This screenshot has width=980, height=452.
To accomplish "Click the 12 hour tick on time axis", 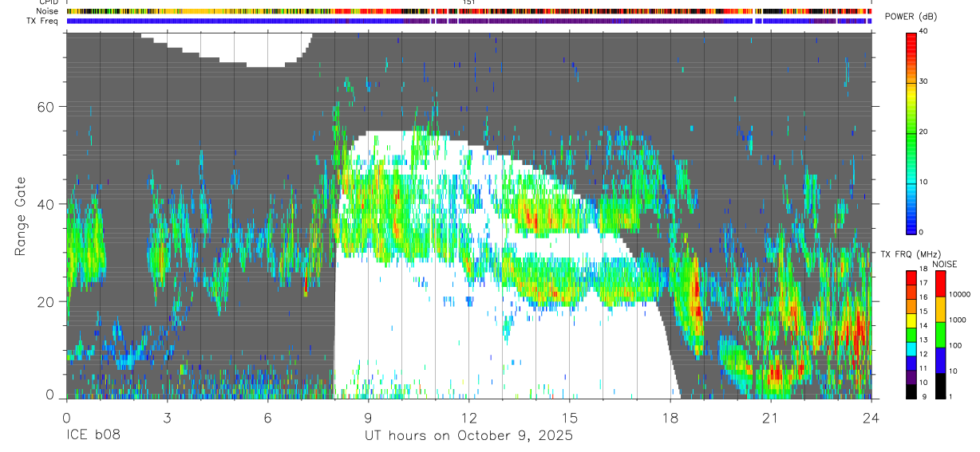I will pos(468,418).
